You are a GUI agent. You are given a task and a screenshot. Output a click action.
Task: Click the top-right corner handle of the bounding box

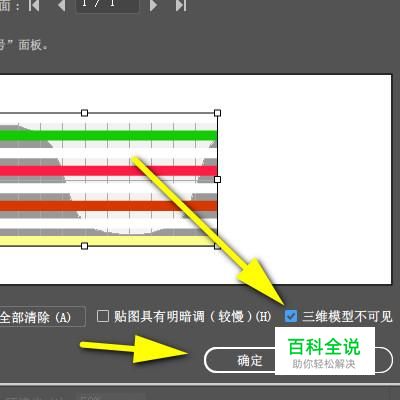[x=217, y=113]
